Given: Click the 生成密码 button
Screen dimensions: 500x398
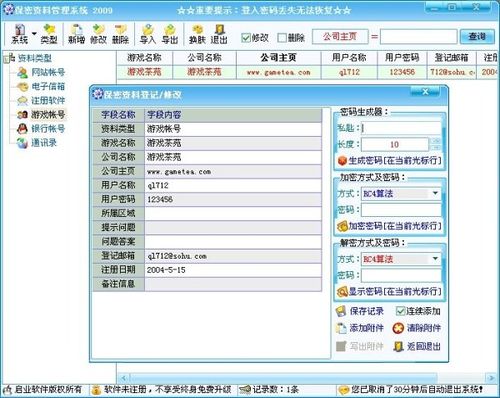Looking at the screenshot, I should [390, 161].
